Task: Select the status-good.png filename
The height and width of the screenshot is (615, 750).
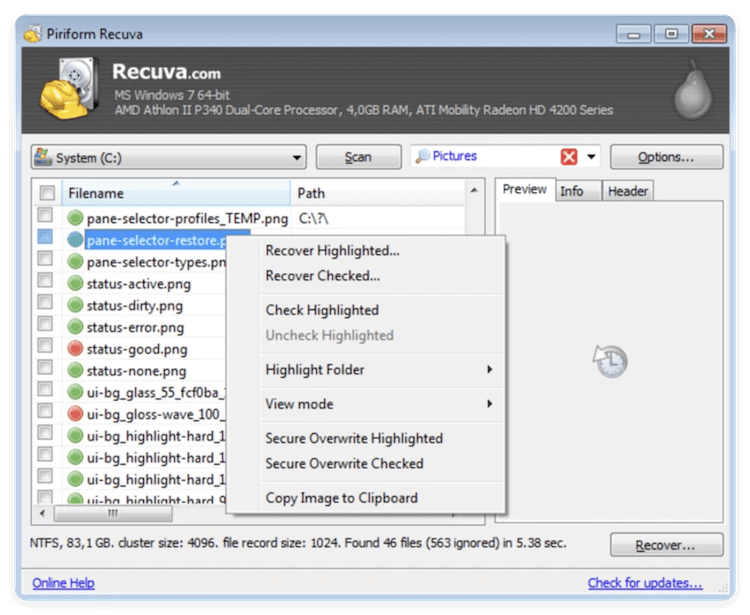Action: (137, 349)
